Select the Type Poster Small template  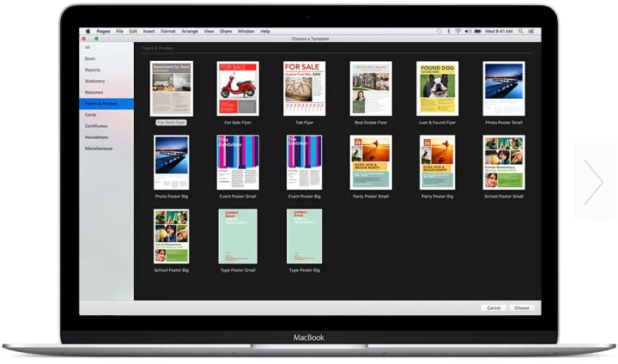click(238, 236)
